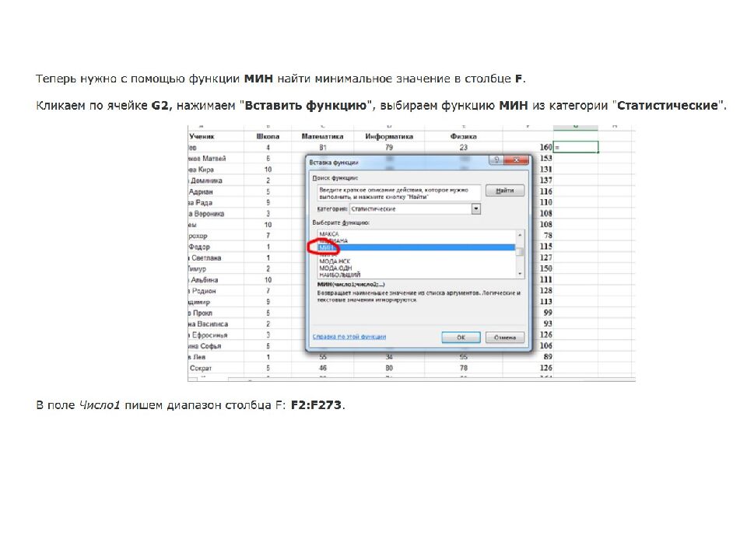Select МАКСА in the function list
The image size is (747, 560).
pyautogui.click(x=330, y=234)
